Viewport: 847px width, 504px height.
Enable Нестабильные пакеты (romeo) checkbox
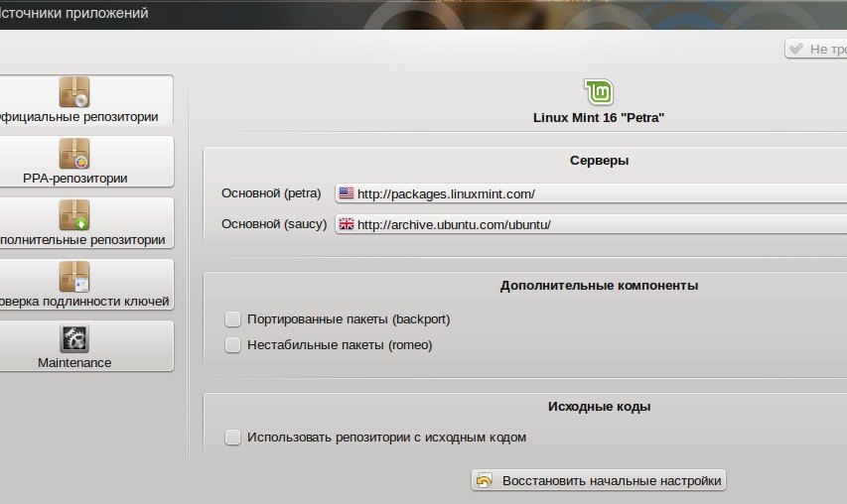[x=232, y=345]
